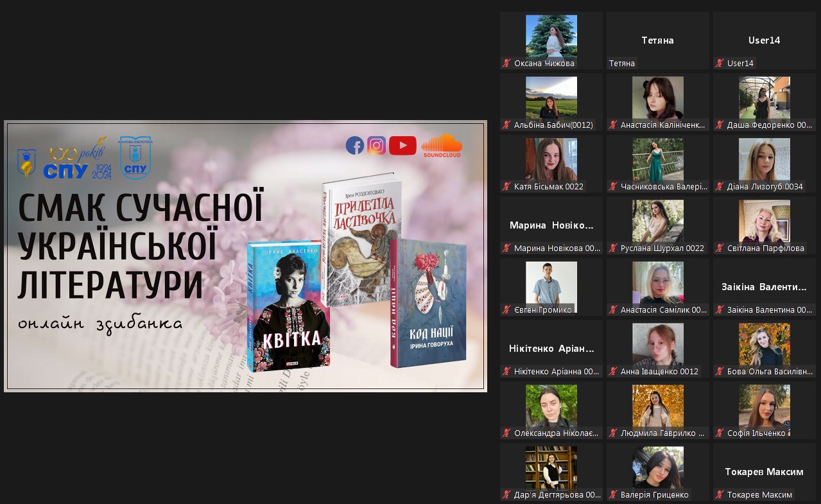821x504 pixels.
Task: Click the large 'Марина Новіко...' tile name
Action: click(x=551, y=225)
